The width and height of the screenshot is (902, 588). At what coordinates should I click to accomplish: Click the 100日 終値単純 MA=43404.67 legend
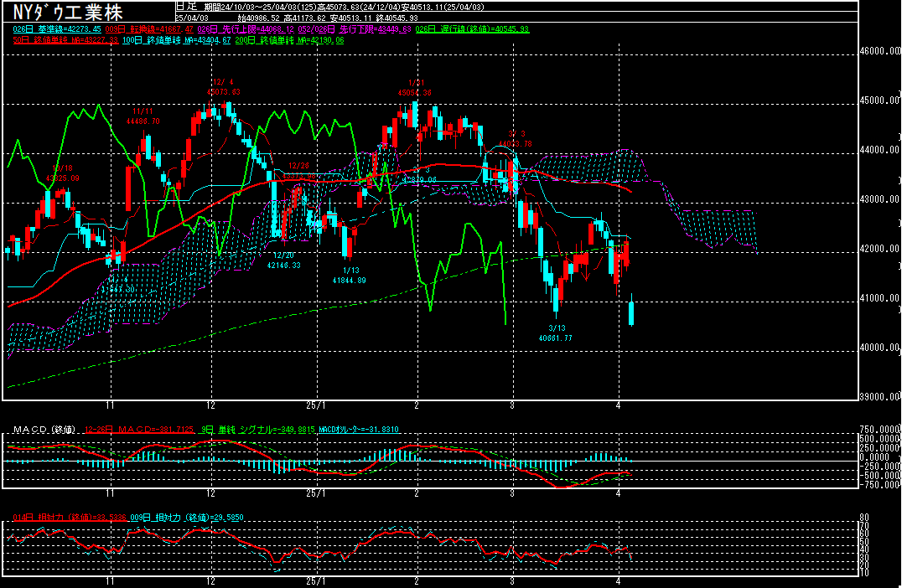[x=177, y=40]
